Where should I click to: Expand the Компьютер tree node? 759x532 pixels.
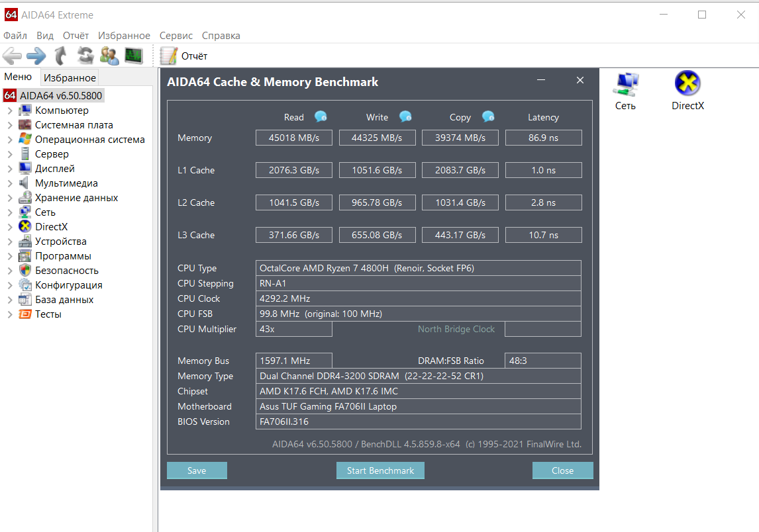(x=10, y=111)
